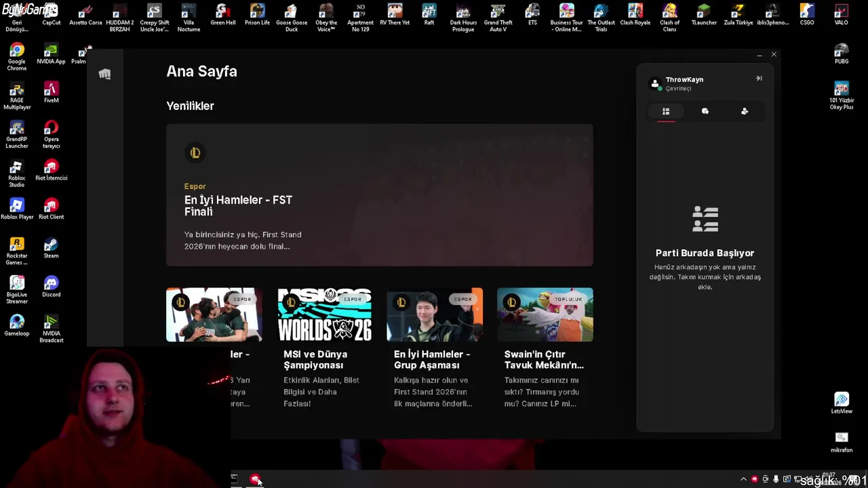Open Rockstar Games desktop icon
This screenshot has width=868, height=488.
(17, 250)
